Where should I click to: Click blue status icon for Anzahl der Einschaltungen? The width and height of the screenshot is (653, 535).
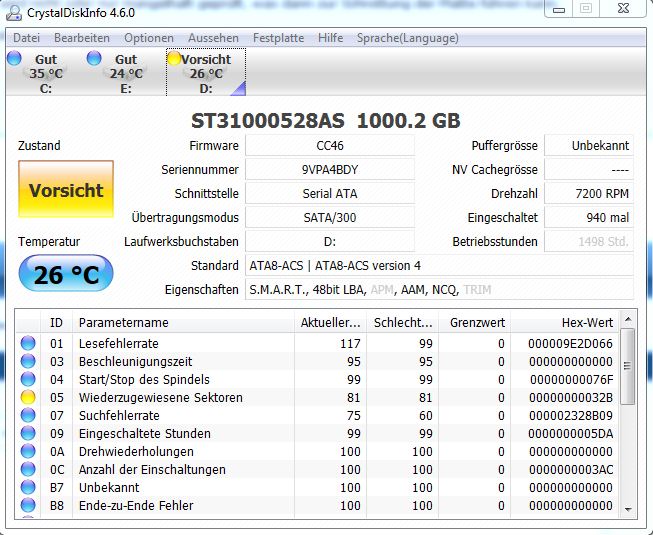coord(28,469)
